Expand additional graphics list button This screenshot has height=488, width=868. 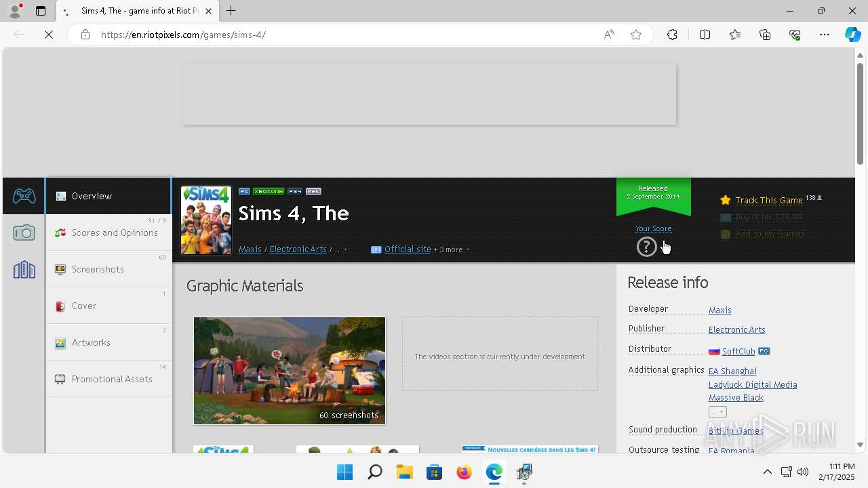coord(717,411)
